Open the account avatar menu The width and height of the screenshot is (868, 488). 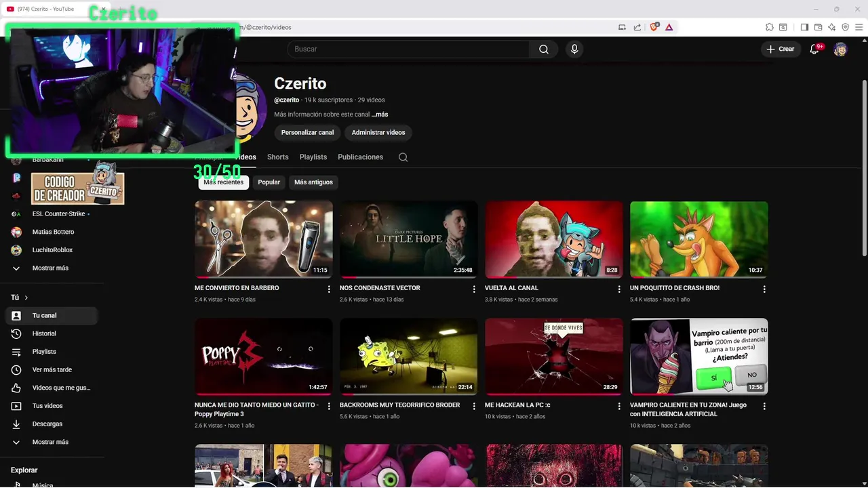pos(840,49)
